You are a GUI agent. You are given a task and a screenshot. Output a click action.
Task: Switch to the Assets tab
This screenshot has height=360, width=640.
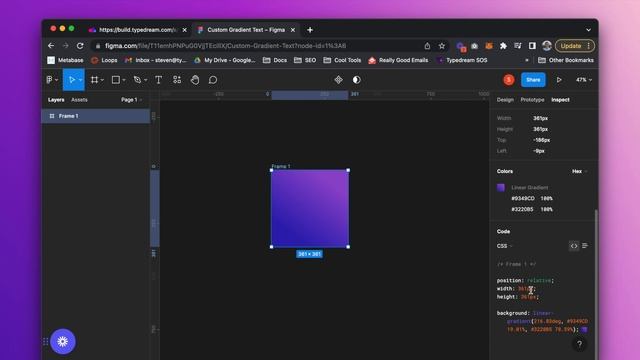coord(79,100)
